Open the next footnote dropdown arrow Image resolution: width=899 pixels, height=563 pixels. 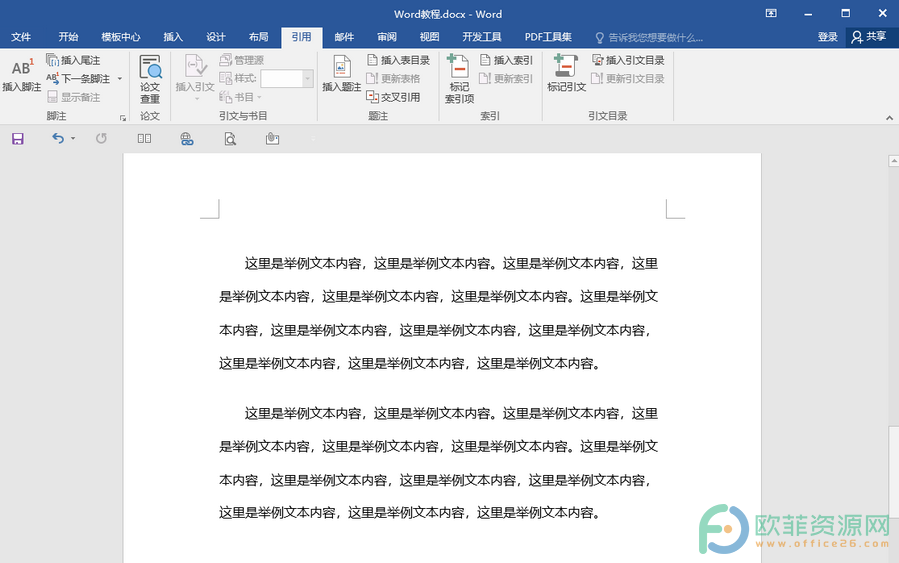pyautogui.click(x=120, y=79)
